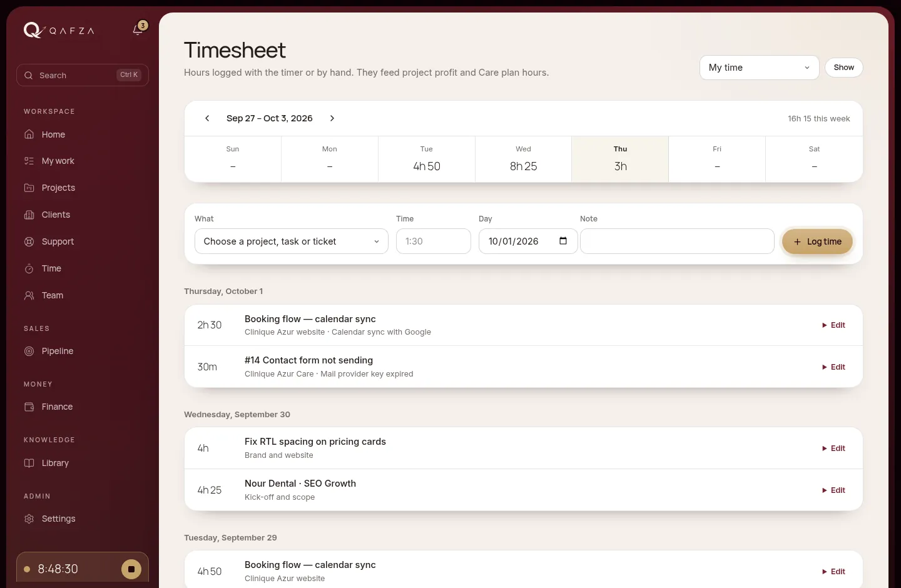
Task: Edit the 2h 30 Booking flow entry
Action: pyautogui.click(x=833, y=325)
